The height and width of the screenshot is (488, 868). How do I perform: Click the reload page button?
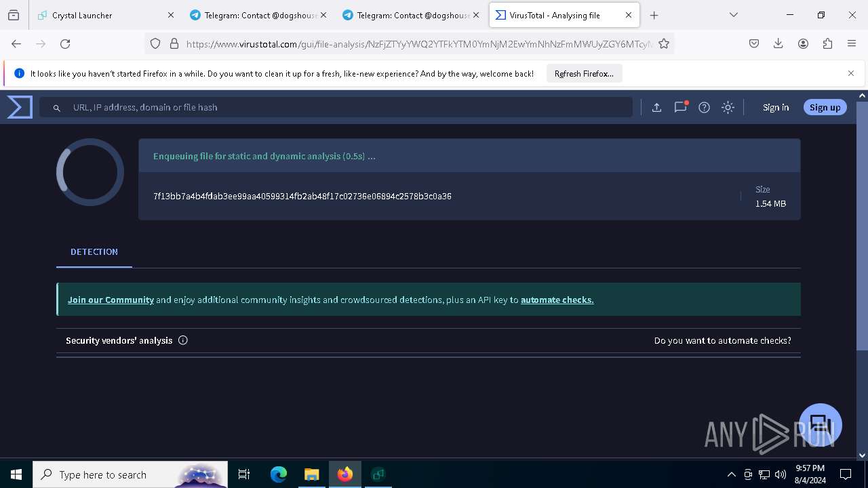point(65,43)
